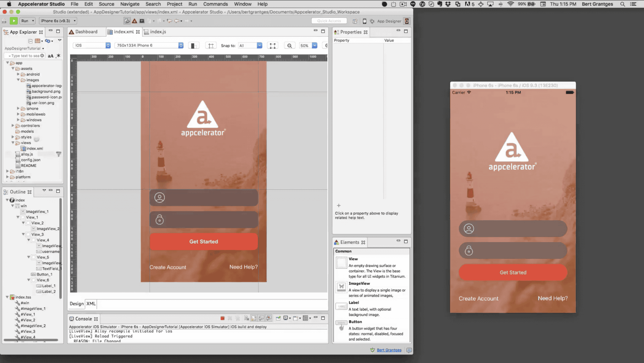This screenshot has width=644, height=363.
Task: Click the Get Started button in simulator
Action: click(x=513, y=272)
